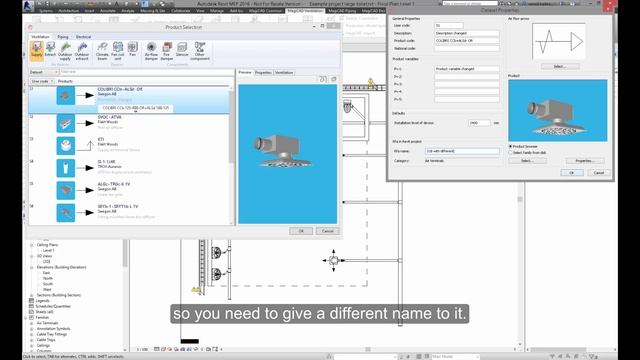Click OK in Dataset Properties dialog
The height and width of the screenshot is (360, 640).
coord(571,173)
